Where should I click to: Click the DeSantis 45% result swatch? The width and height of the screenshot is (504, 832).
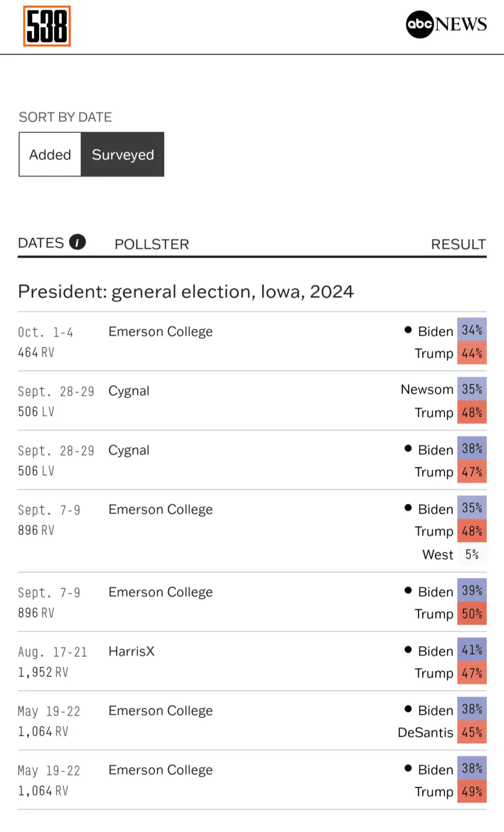pos(472,732)
